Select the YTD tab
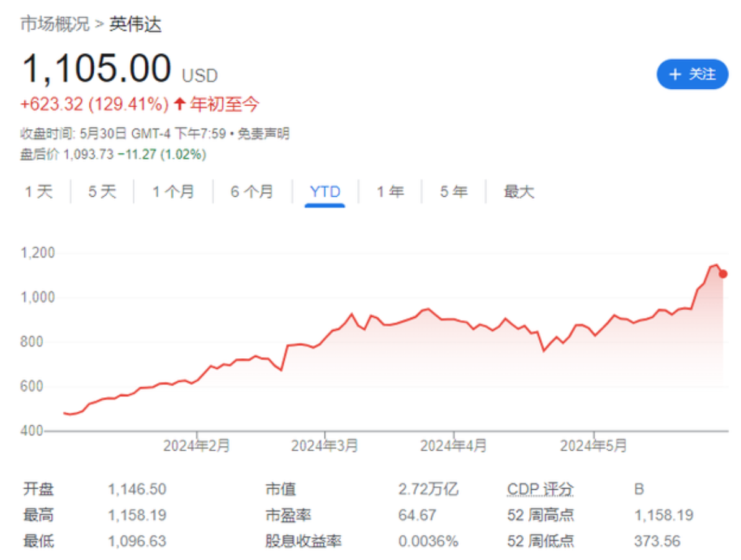The height and width of the screenshot is (560, 741). coord(325,192)
